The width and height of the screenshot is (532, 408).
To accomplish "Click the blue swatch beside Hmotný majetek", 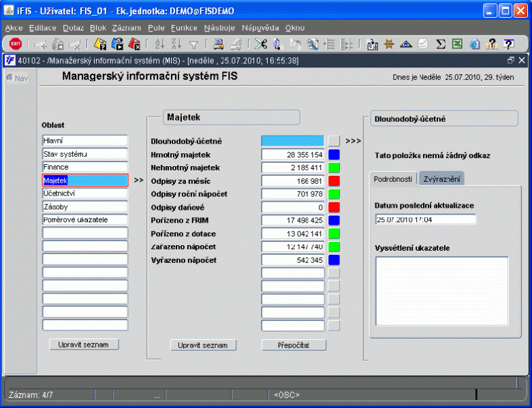I will tap(334, 155).
